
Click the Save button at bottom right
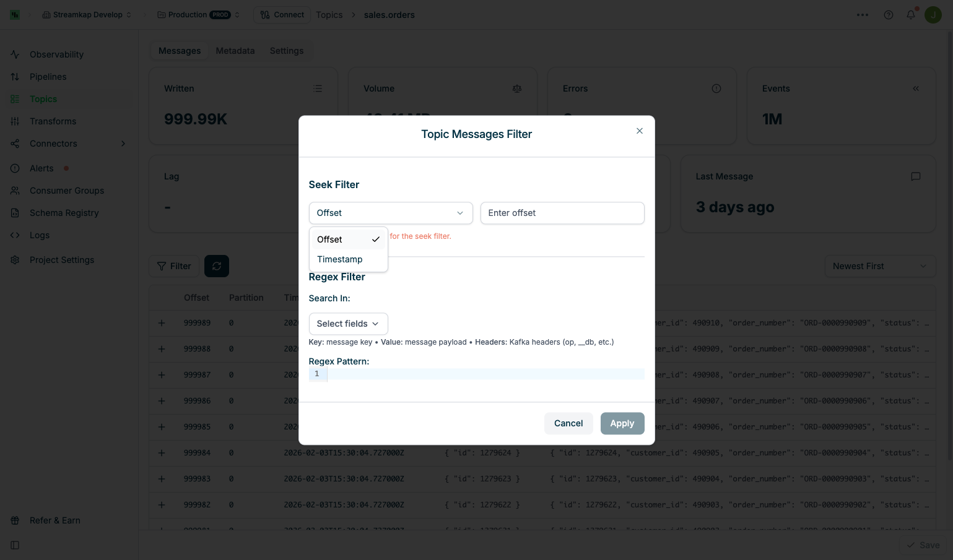(x=923, y=545)
